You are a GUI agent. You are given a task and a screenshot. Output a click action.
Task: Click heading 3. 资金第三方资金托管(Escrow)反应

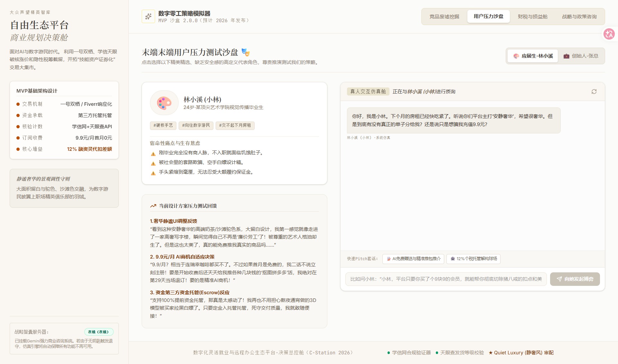click(190, 293)
